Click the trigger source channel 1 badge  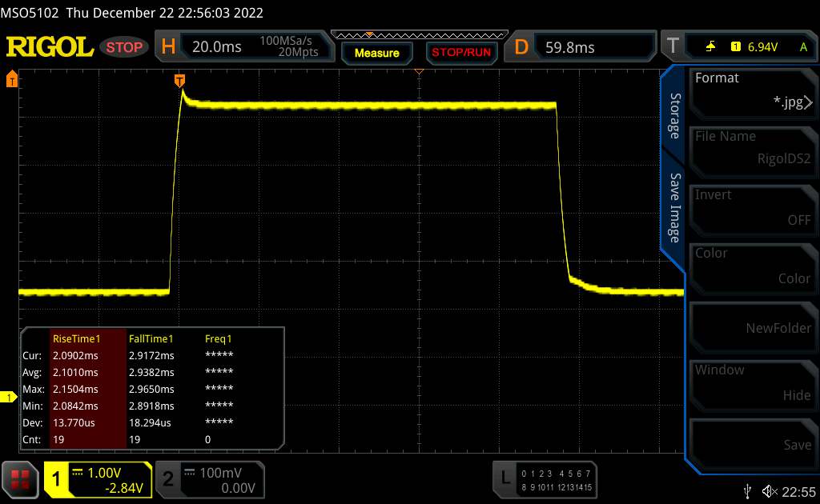(736, 47)
